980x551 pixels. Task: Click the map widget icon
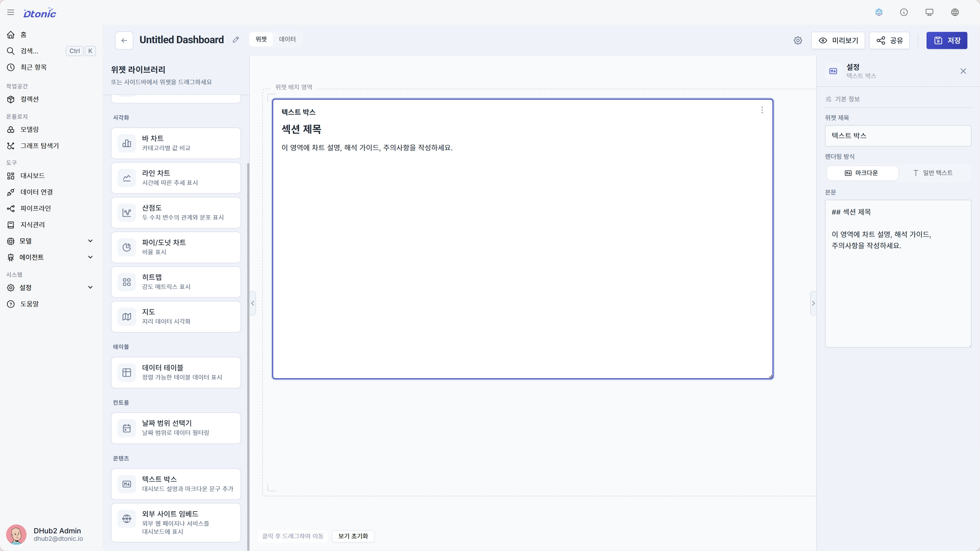click(127, 317)
